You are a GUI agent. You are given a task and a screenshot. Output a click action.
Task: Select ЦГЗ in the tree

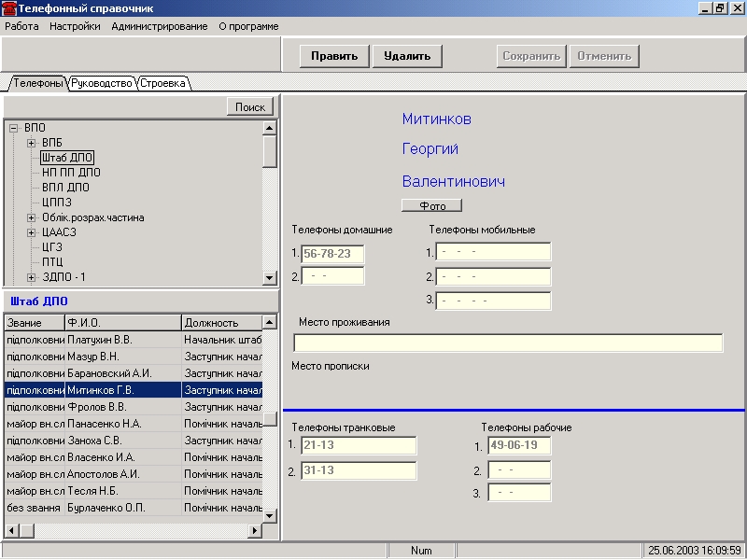pyautogui.click(x=52, y=247)
